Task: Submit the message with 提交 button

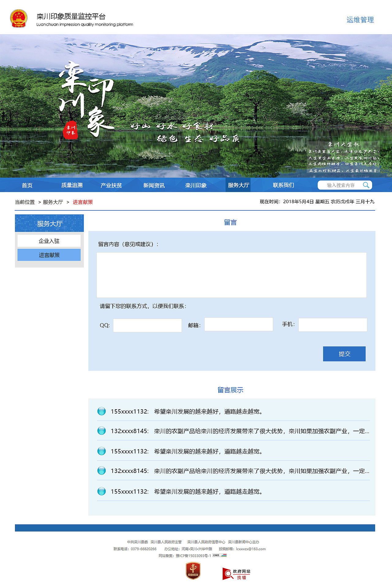Action: (344, 354)
